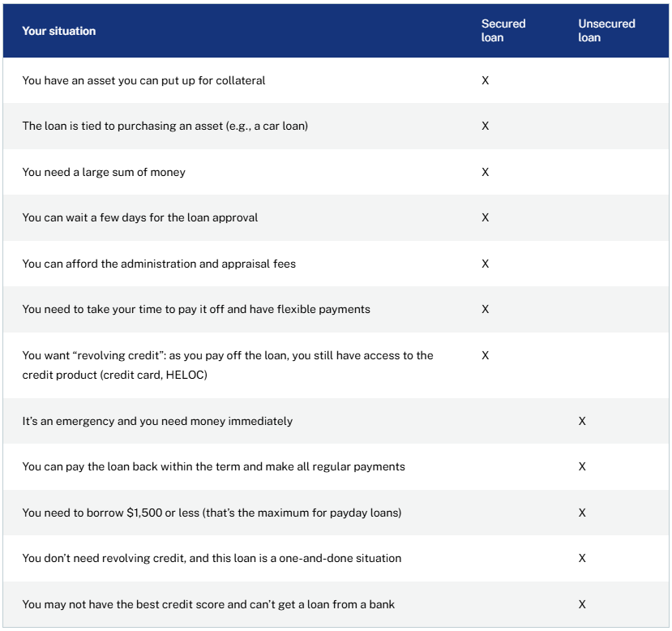Click the 'Your situation' column header
Viewport: 672px width, 631px height.
59,31
